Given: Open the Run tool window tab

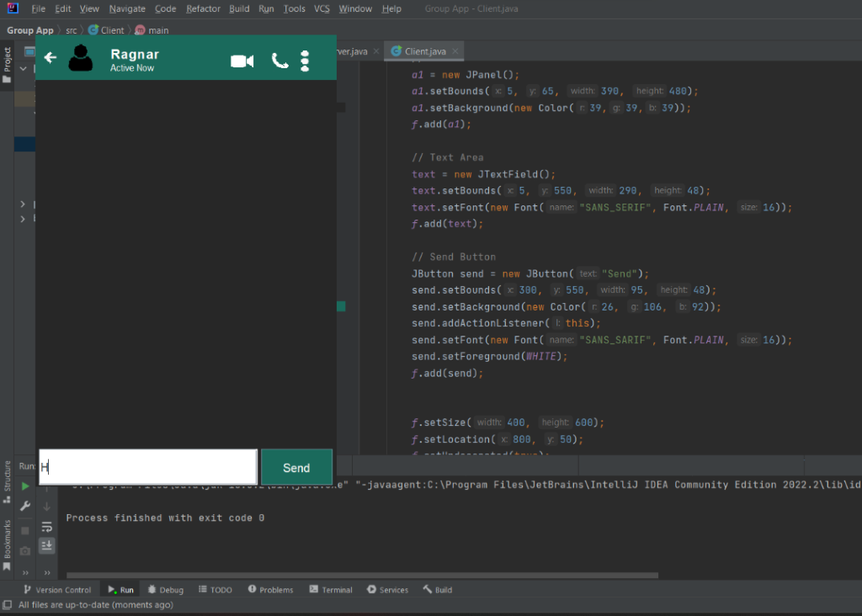Looking at the screenshot, I should click(121, 590).
